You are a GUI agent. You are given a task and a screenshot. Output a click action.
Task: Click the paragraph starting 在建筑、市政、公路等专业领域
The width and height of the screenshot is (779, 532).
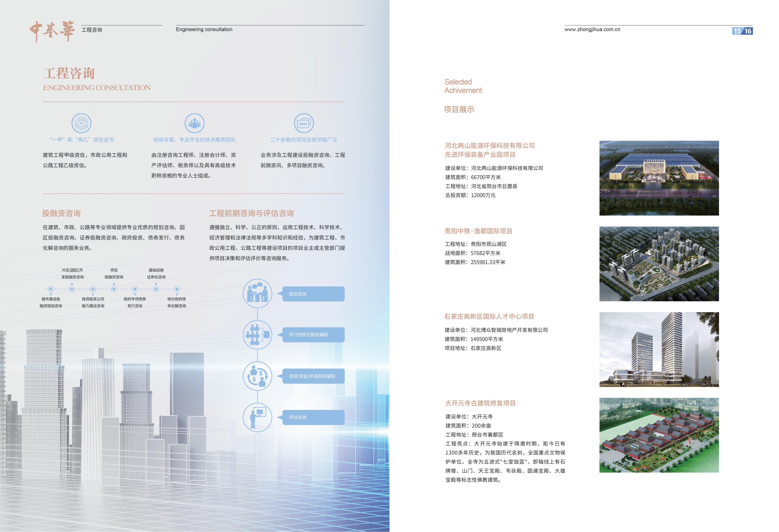114,237
